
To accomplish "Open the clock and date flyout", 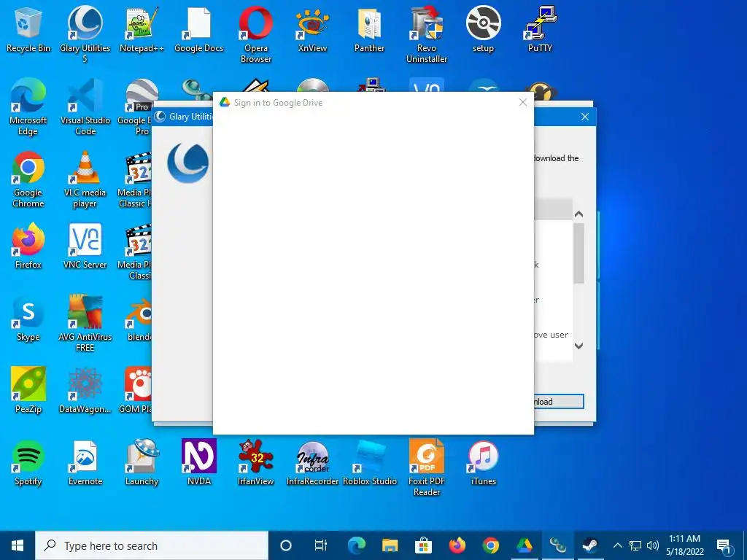I will coord(684,545).
